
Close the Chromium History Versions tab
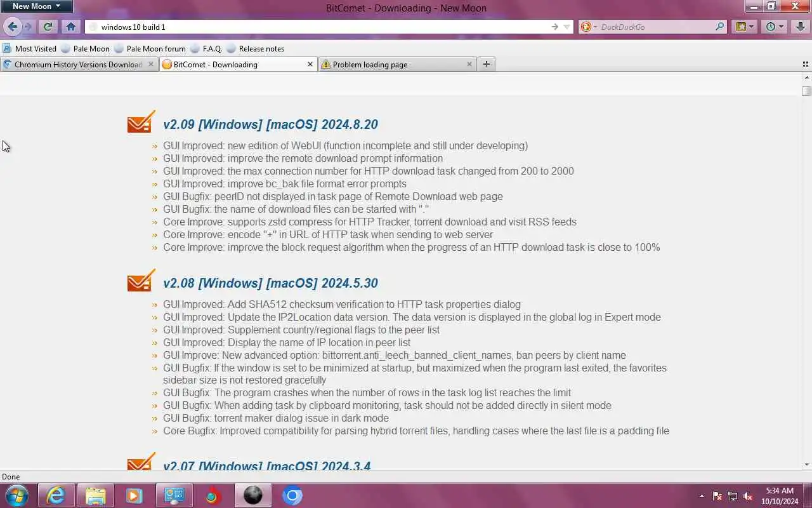151,64
